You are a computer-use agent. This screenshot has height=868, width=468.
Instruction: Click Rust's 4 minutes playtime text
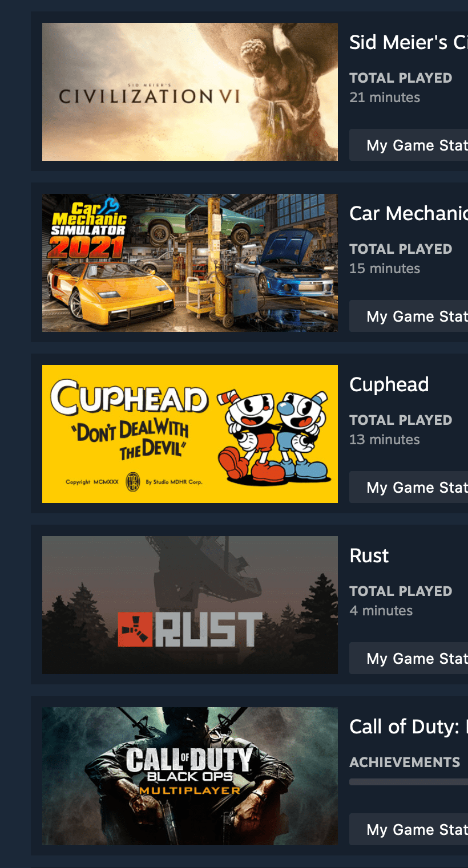[x=381, y=611]
